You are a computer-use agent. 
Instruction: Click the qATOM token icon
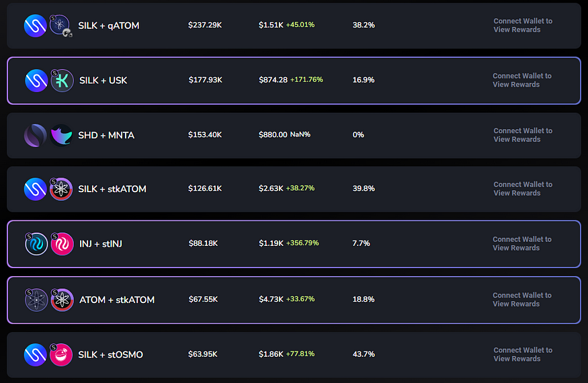coord(60,26)
